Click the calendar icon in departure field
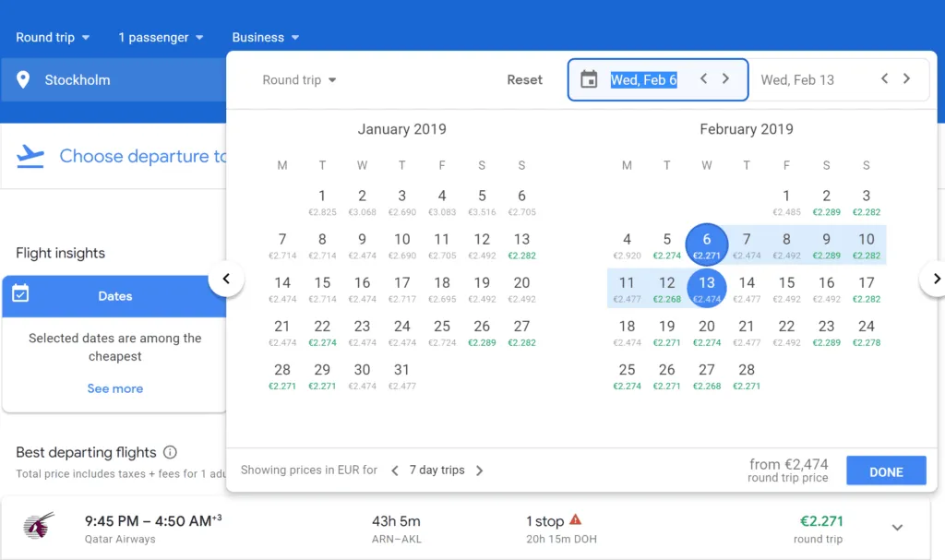The image size is (945, 560). coord(589,79)
